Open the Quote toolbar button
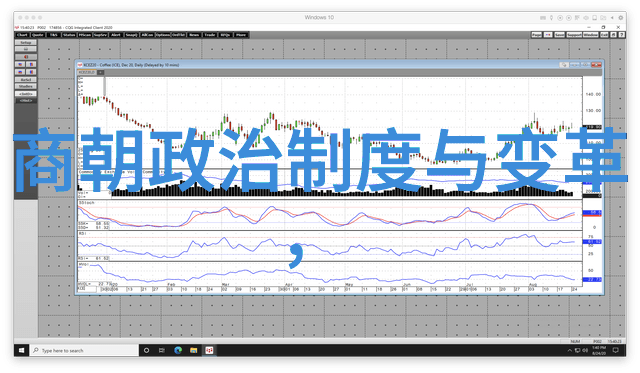Viewport: 640px width, 373px height. pos(38,35)
